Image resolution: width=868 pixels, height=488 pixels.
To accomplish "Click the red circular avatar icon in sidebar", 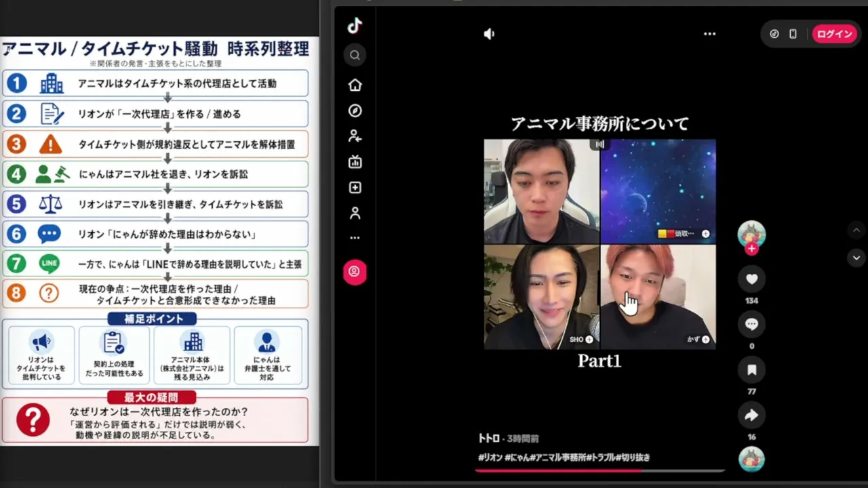I will [355, 272].
